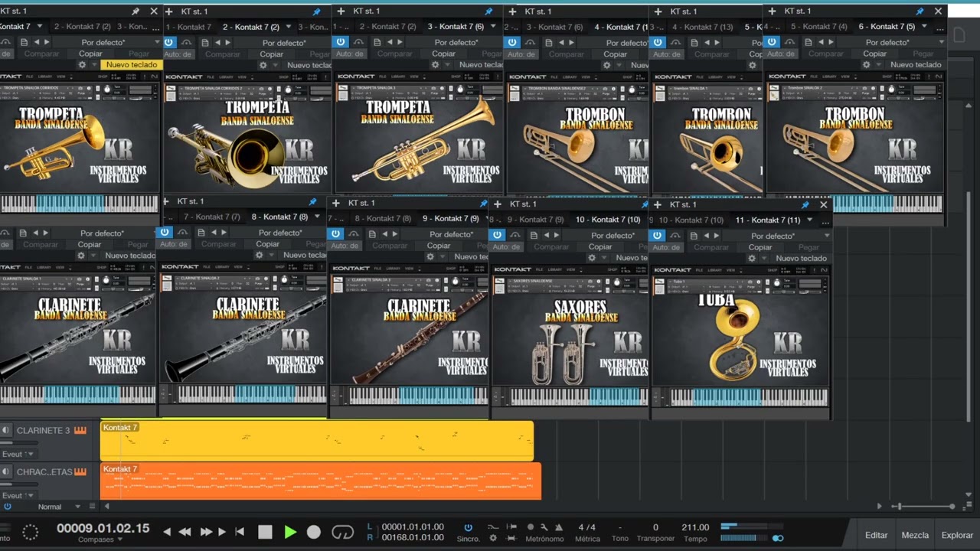Toggle the power button of the 6 - Kontakt 7 (5) window
The image size is (980, 551).
pyautogui.click(x=772, y=43)
